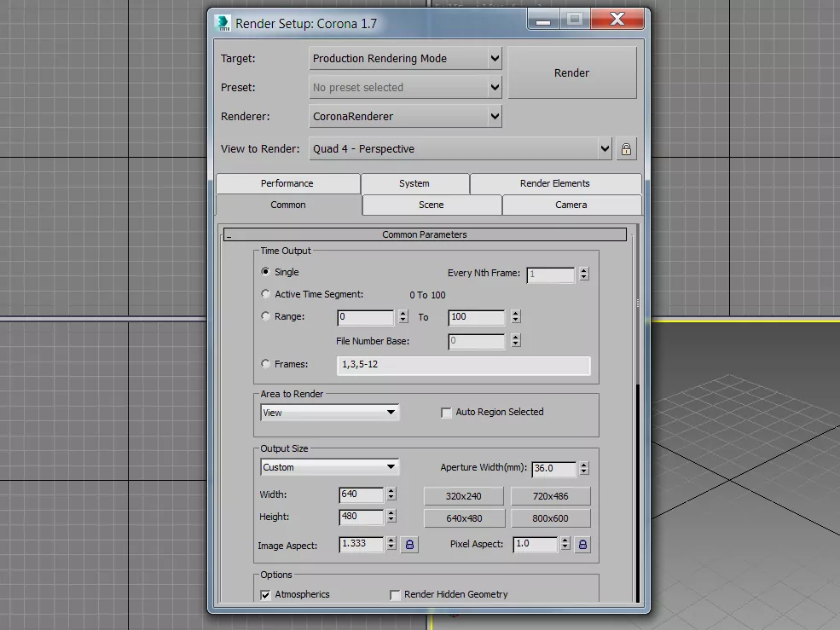The image size is (840, 630).
Task: Open the Target rendering mode dropdown
Action: click(x=405, y=59)
